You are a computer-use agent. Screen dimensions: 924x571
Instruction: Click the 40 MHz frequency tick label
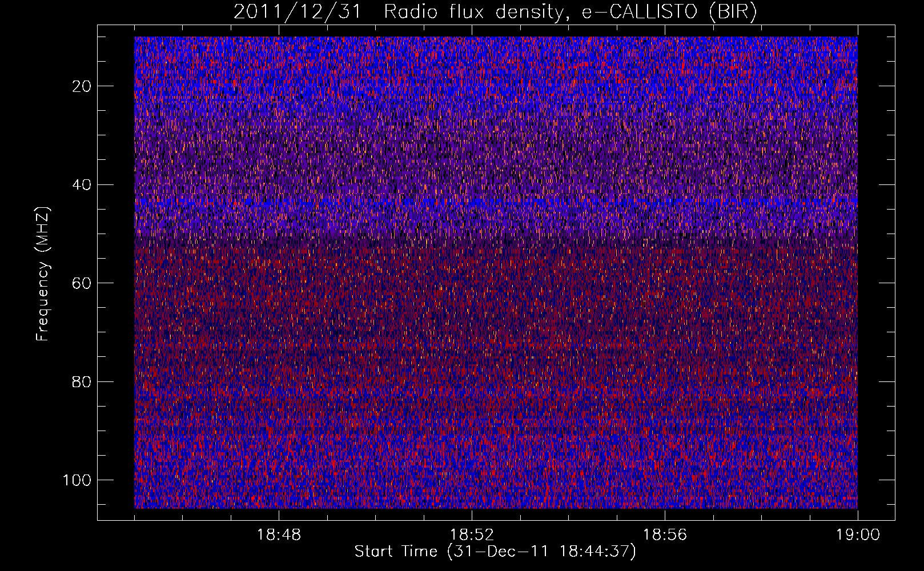click(x=82, y=185)
